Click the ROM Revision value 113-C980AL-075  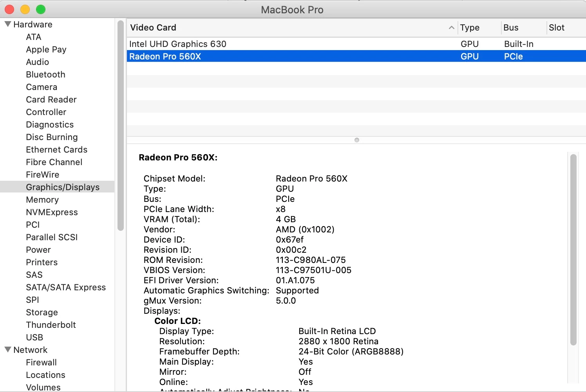311,260
